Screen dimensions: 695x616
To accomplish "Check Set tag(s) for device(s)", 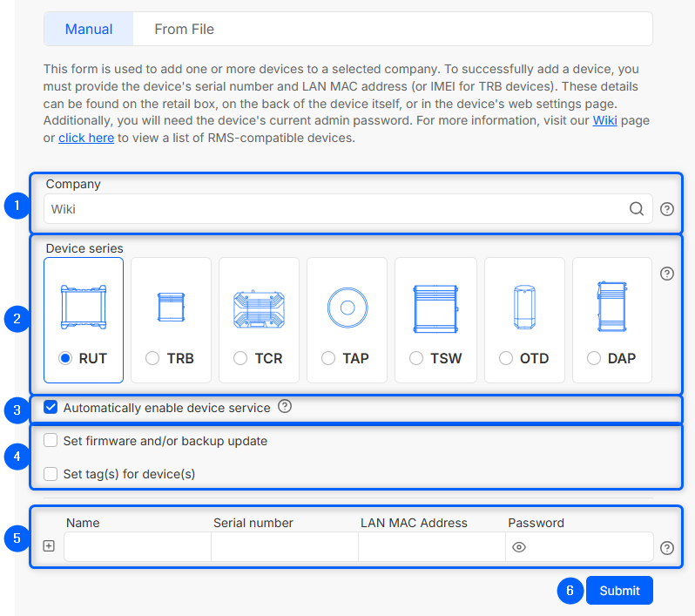I will click(x=51, y=475).
